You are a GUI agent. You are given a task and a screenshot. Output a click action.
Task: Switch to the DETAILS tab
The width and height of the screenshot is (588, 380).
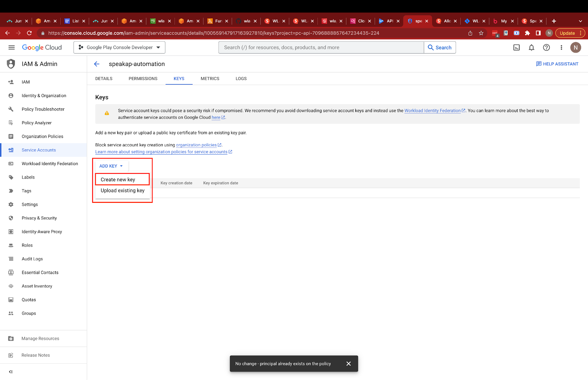tap(104, 79)
